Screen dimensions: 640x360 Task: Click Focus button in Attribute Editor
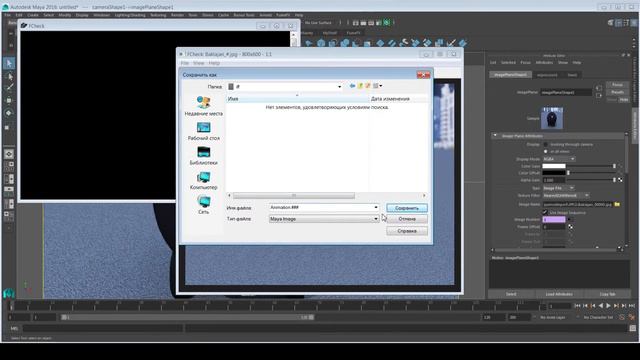click(x=617, y=85)
